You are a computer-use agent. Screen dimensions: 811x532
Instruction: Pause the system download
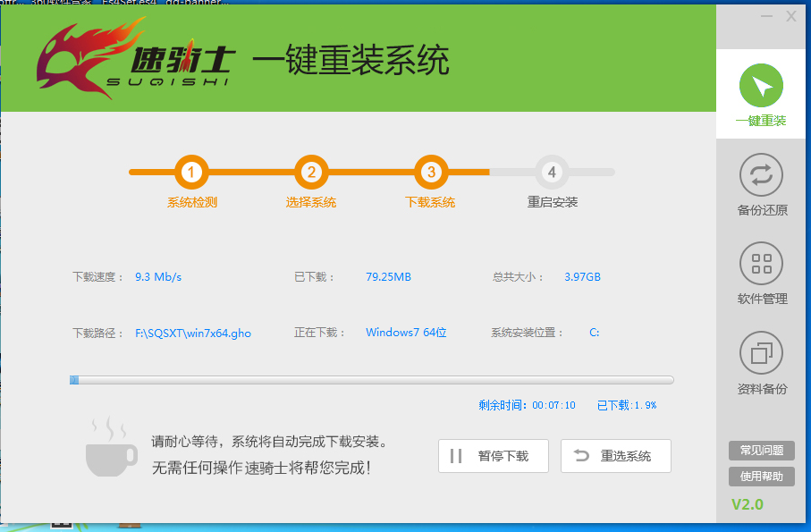(x=493, y=456)
